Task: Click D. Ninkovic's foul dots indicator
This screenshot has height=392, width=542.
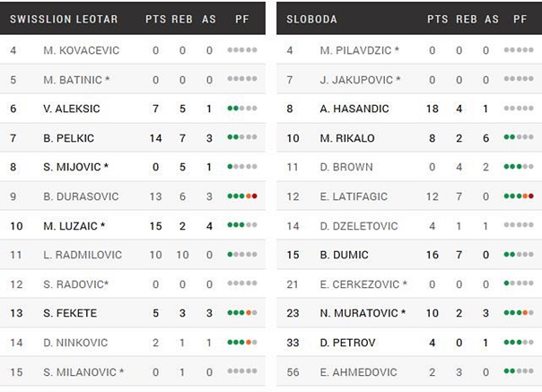Action: tap(242, 343)
